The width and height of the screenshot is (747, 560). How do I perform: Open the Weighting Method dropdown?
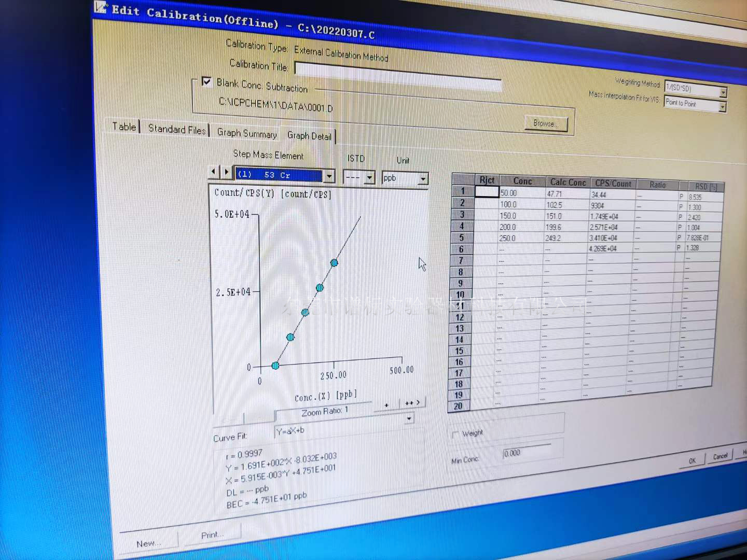click(723, 92)
